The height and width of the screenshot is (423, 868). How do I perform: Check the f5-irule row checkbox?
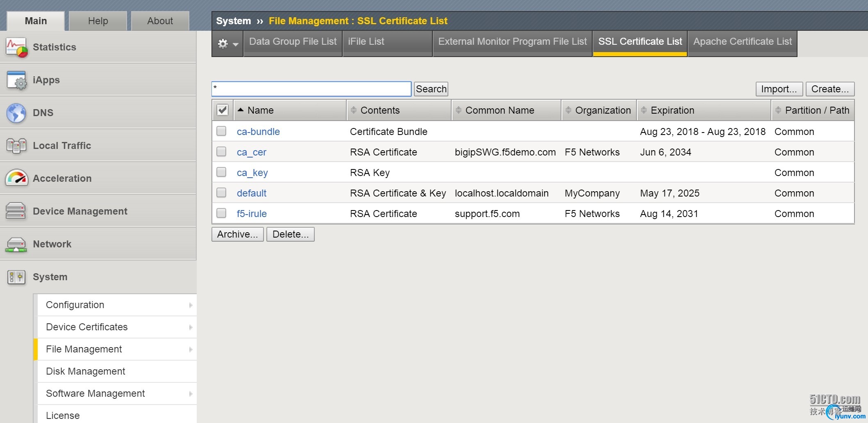click(221, 213)
